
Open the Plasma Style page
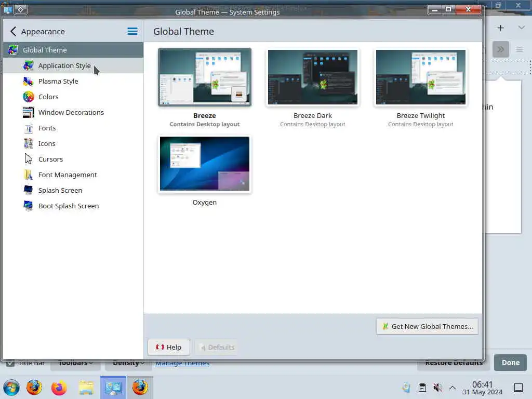tap(73, 81)
